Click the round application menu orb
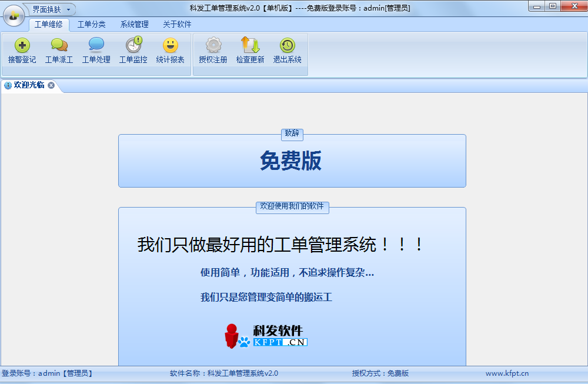Screen dimensions: 588x384 [14, 16]
